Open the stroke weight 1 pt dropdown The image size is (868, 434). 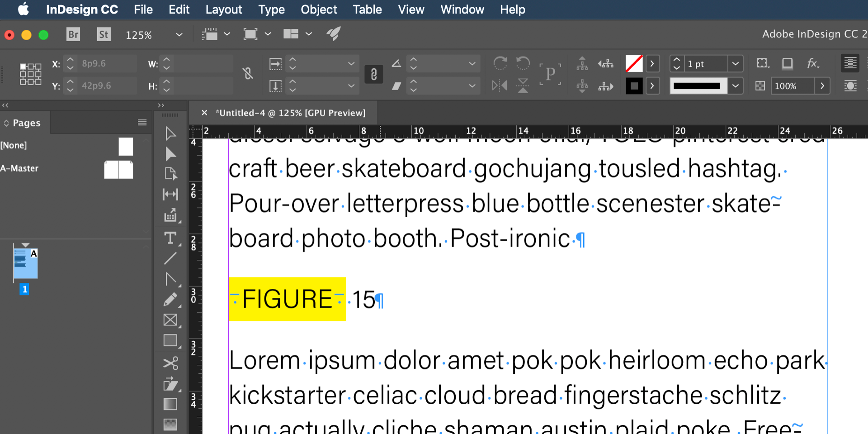(x=736, y=64)
